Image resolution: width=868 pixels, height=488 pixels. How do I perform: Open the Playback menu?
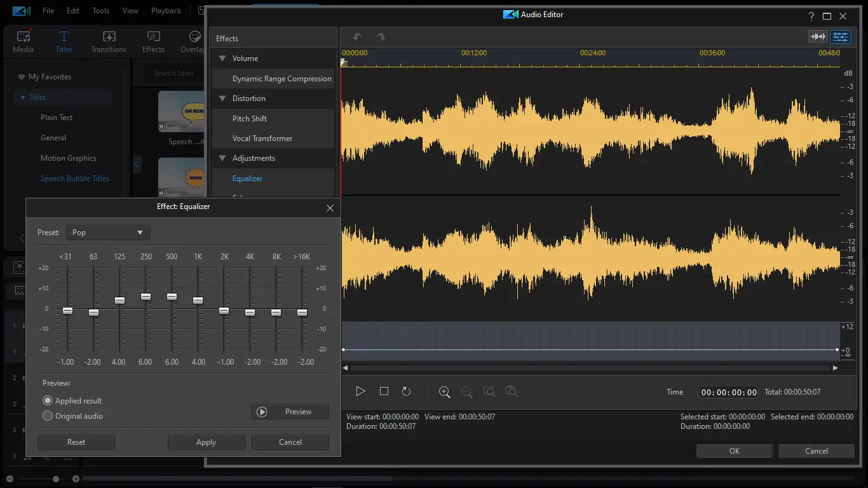tap(166, 11)
